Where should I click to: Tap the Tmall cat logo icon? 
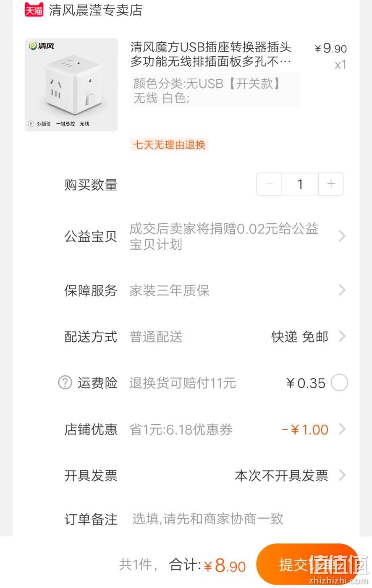[34, 9]
